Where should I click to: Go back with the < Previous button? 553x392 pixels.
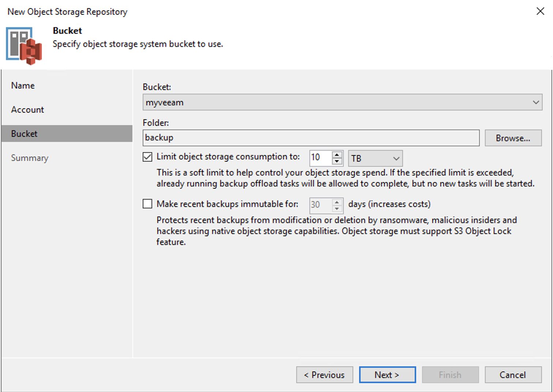pyautogui.click(x=324, y=375)
